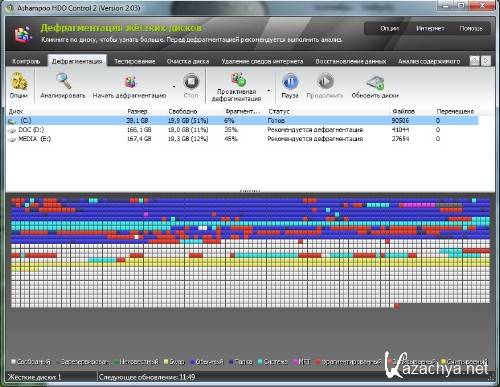
Task: Click the Следующее обновление: 11:49 status text
Action: coord(147,377)
